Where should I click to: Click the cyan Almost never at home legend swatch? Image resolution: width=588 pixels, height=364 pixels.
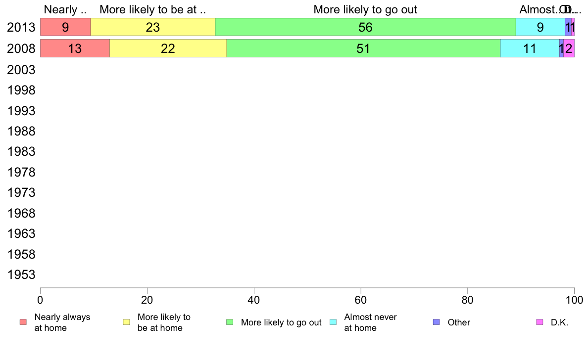tap(333, 322)
